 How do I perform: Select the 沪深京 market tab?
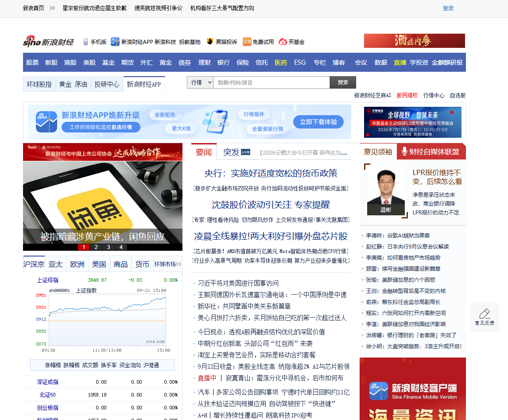coord(34,264)
